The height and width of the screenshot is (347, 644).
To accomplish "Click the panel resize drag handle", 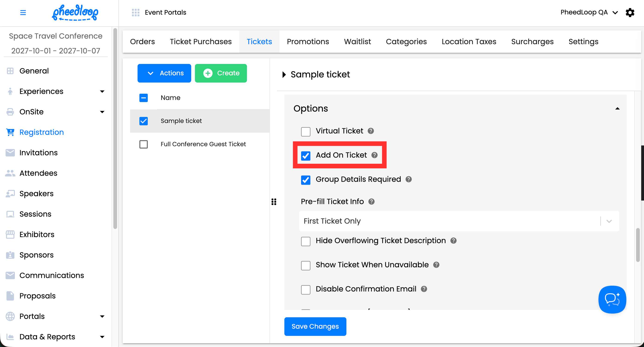I will click(274, 202).
